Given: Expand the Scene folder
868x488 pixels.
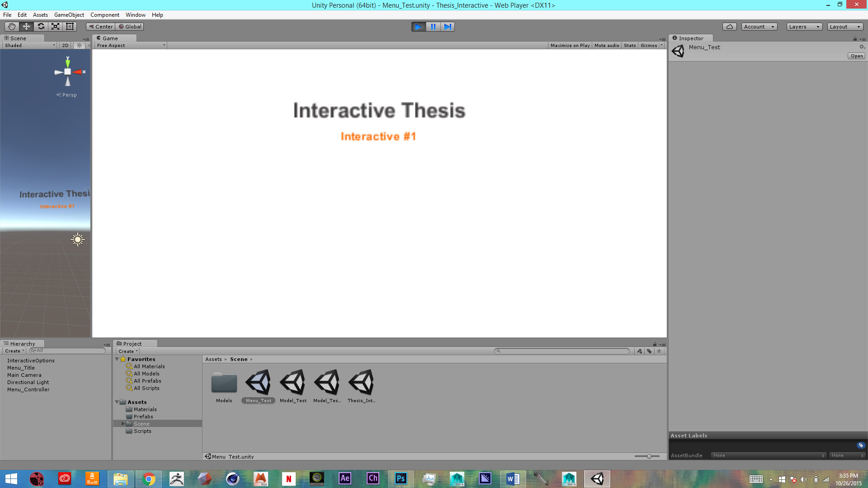Looking at the screenshot, I should point(123,424).
